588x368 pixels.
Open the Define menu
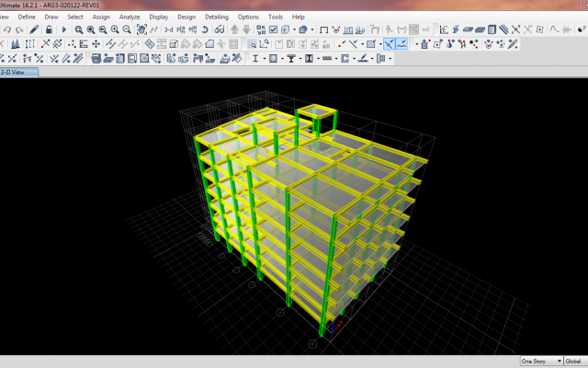27,17
